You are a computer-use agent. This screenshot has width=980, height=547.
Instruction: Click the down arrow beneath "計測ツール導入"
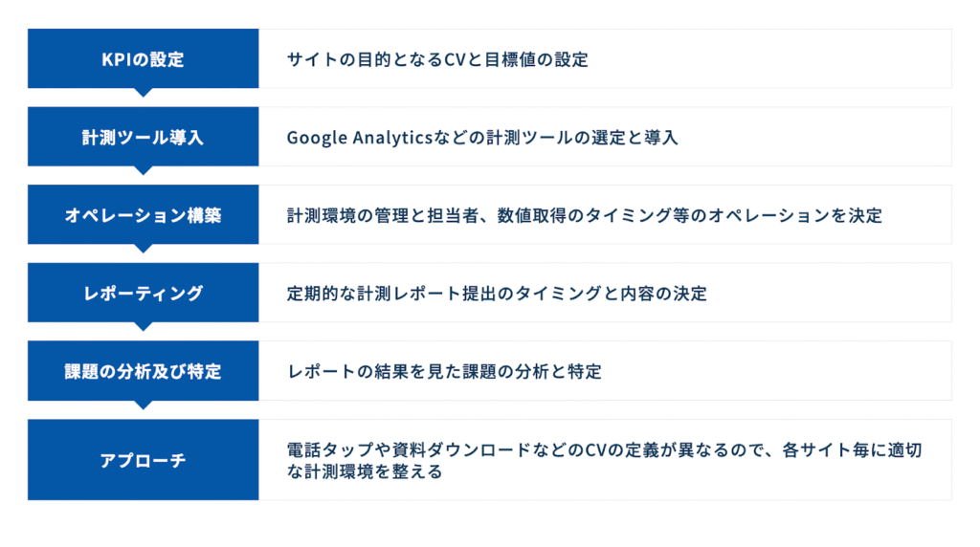tap(144, 170)
